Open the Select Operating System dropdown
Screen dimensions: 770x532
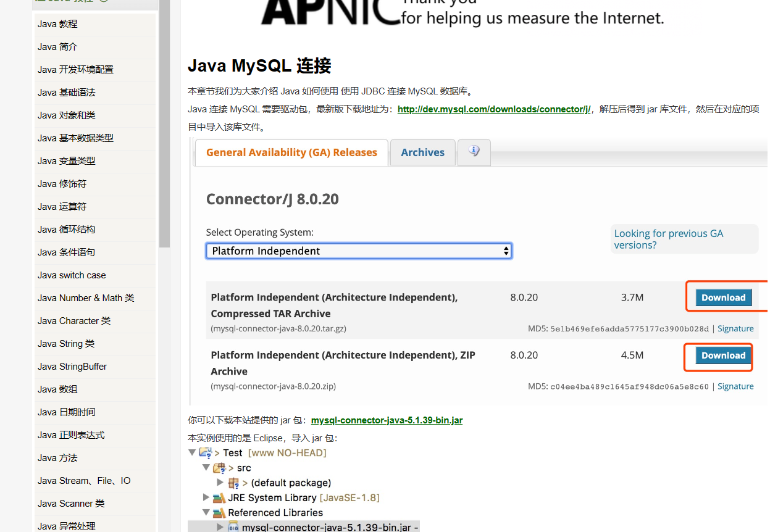click(x=359, y=251)
